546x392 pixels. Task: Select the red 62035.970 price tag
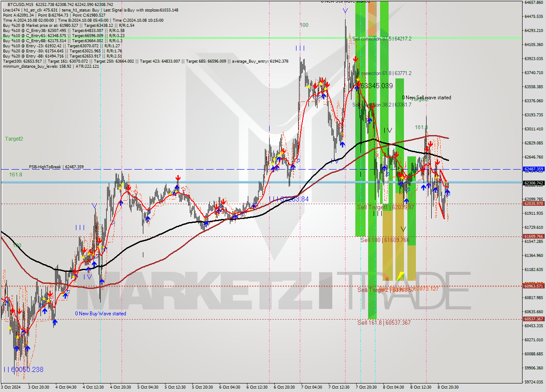pyautogui.click(x=534, y=204)
